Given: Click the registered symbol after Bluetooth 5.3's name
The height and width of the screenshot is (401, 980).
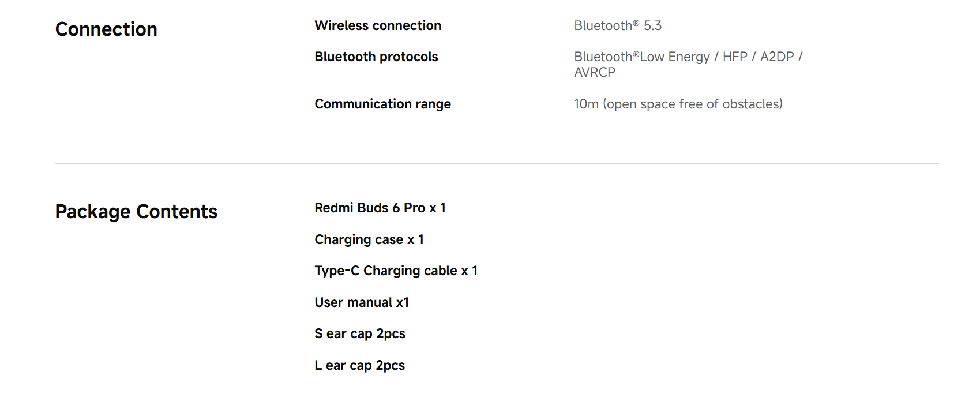Looking at the screenshot, I should click(x=636, y=23).
